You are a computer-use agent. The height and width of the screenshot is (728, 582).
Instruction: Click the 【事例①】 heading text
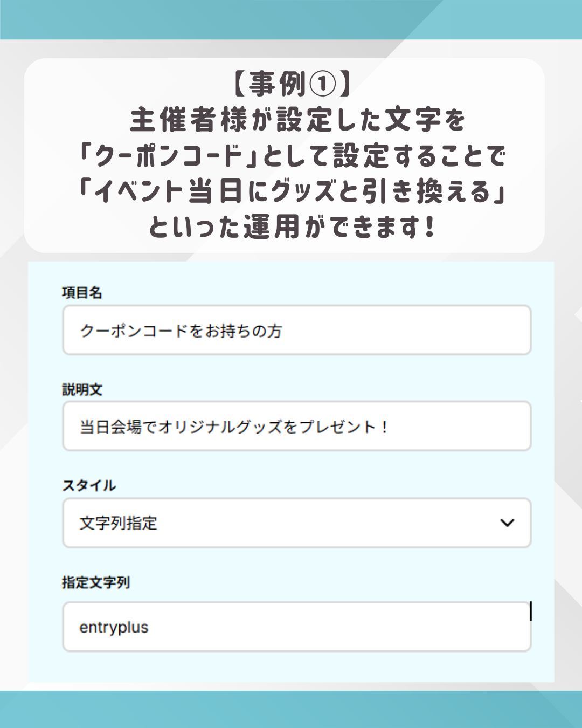tap(292, 84)
